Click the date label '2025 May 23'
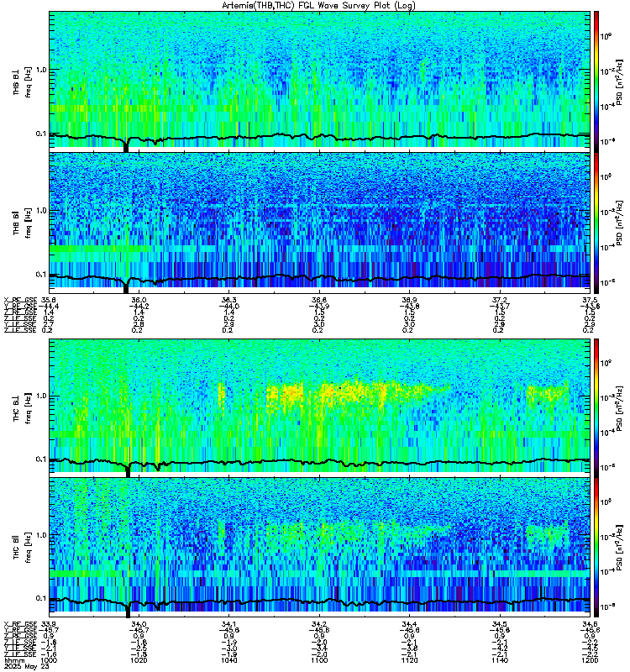Screen dimensions: 630x672 [x=27, y=666]
